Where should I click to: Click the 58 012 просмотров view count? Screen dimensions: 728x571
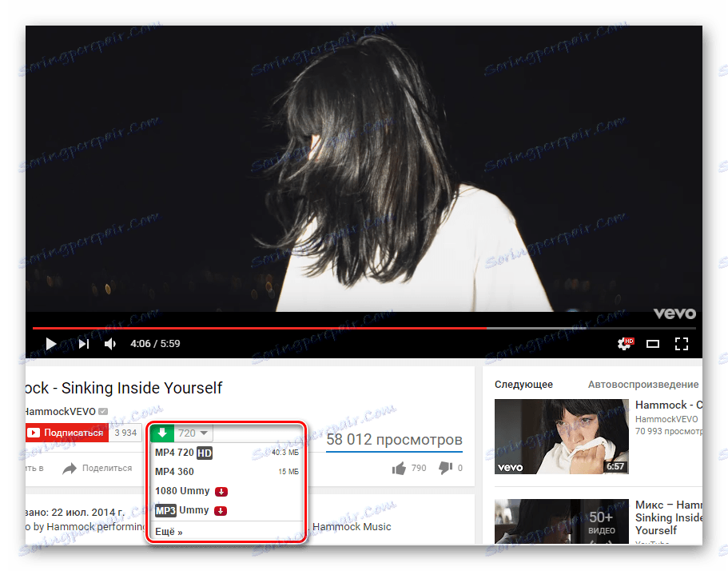point(394,439)
